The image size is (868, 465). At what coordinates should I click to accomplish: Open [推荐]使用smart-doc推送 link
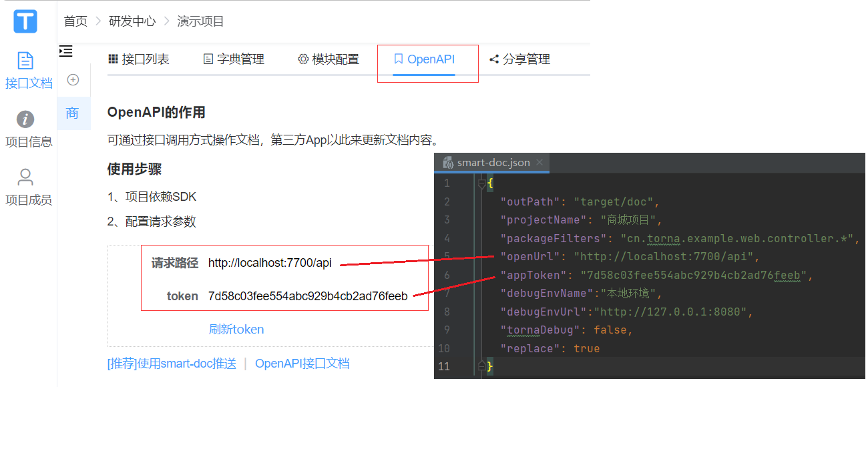pyautogui.click(x=172, y=364)
